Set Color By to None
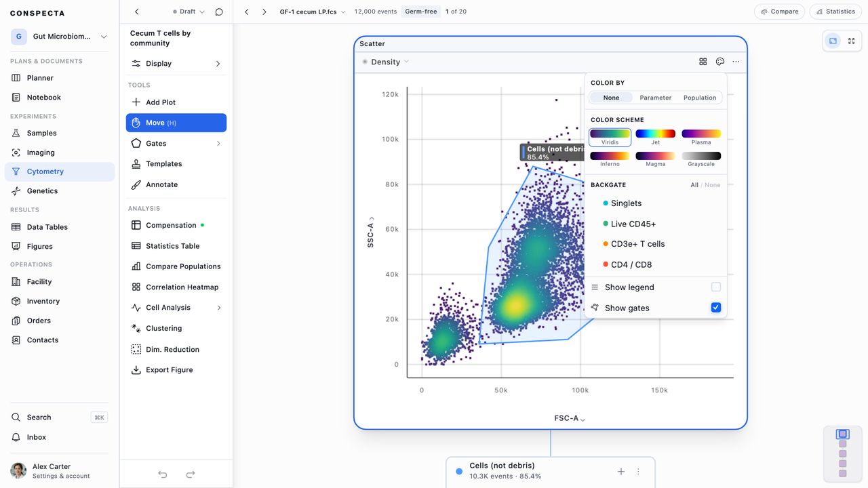Viewport: 868px width, 488px height. click(x=611, y=98)
